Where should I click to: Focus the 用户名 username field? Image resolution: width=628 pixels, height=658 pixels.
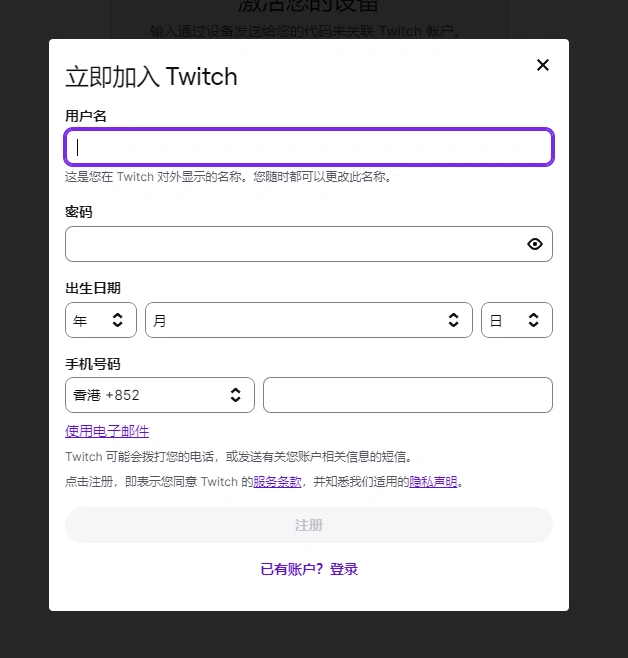point(309,147)
